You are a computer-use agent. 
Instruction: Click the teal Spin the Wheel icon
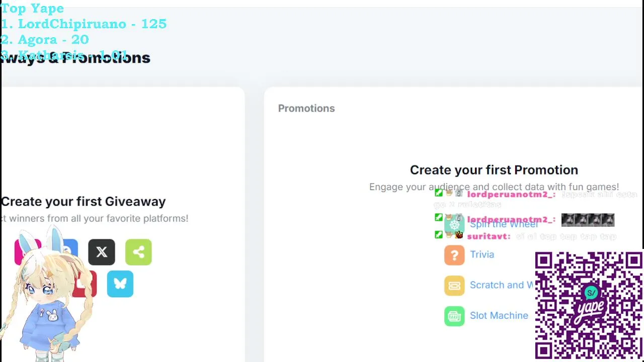point(454,225)
